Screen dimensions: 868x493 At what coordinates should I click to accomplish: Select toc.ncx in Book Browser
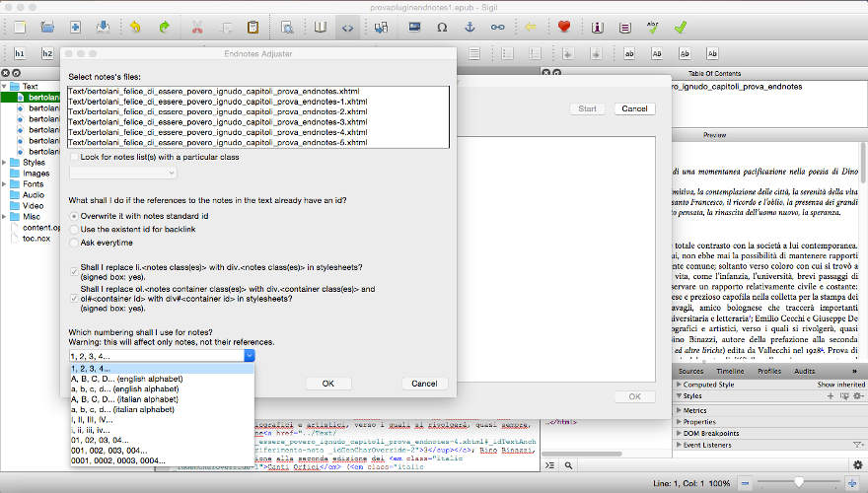point(36,239)
